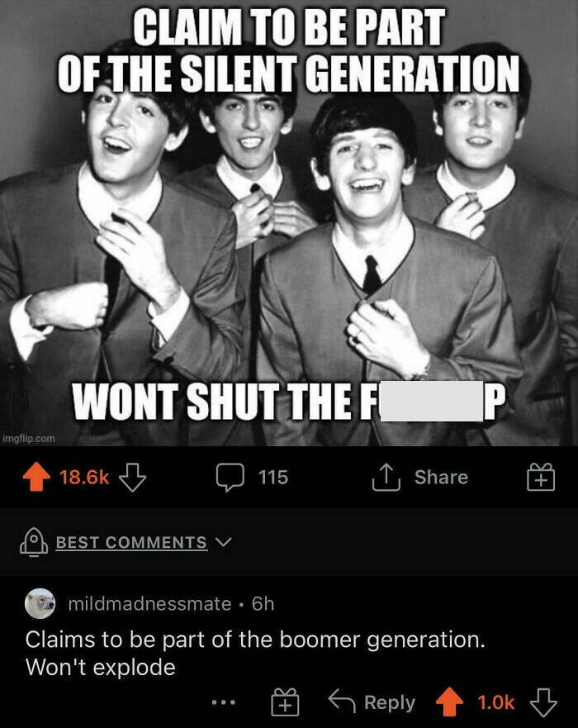
Task: Upvote the post with 18.6k votes
Action: 36,478
